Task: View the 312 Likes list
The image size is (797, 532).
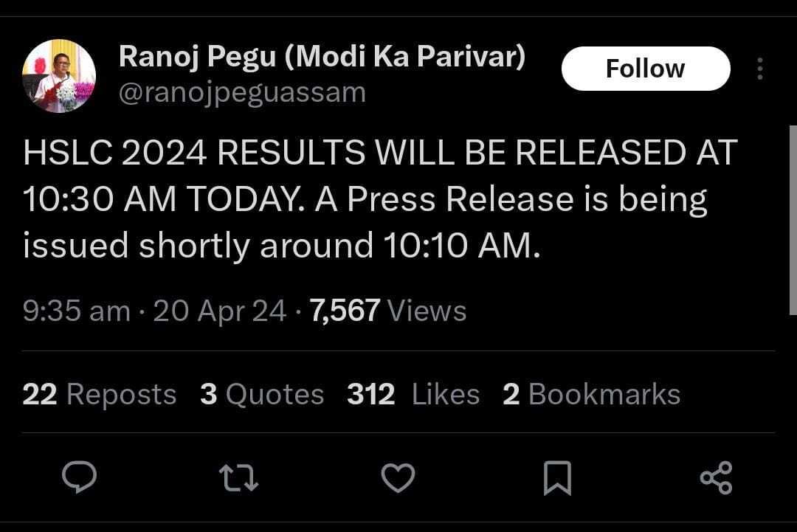Action: (413, 394)
